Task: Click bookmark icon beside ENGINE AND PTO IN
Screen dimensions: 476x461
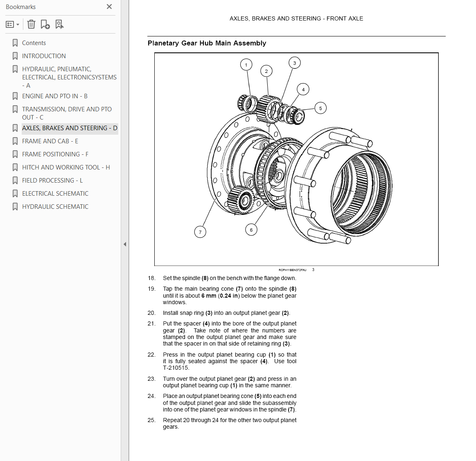Action: pos(15,96)
